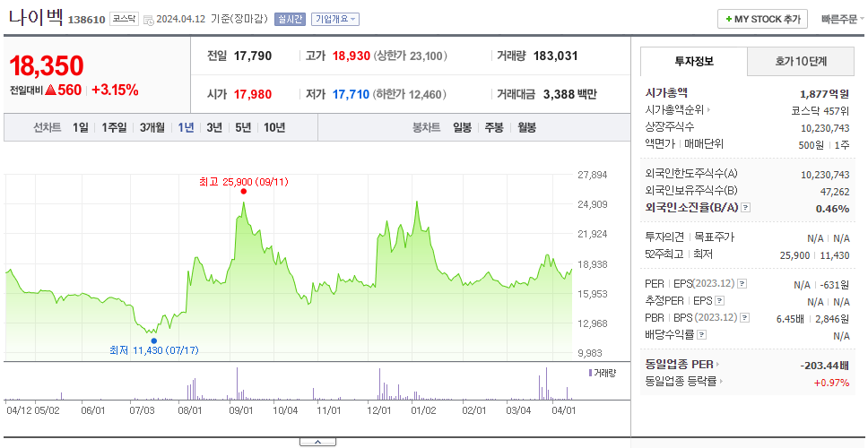Screen dimensions: 868x448
Task: Click the 시가 value 17,980
Action: 253,95
